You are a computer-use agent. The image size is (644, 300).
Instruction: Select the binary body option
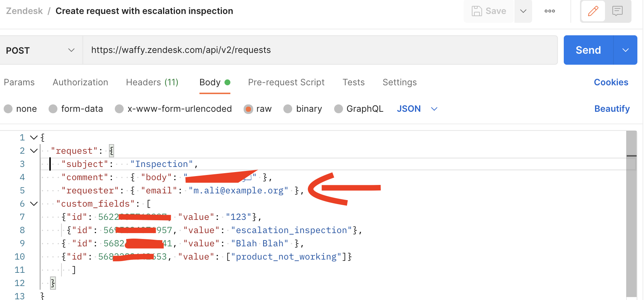pyautogui.click(x=288, y=109)
